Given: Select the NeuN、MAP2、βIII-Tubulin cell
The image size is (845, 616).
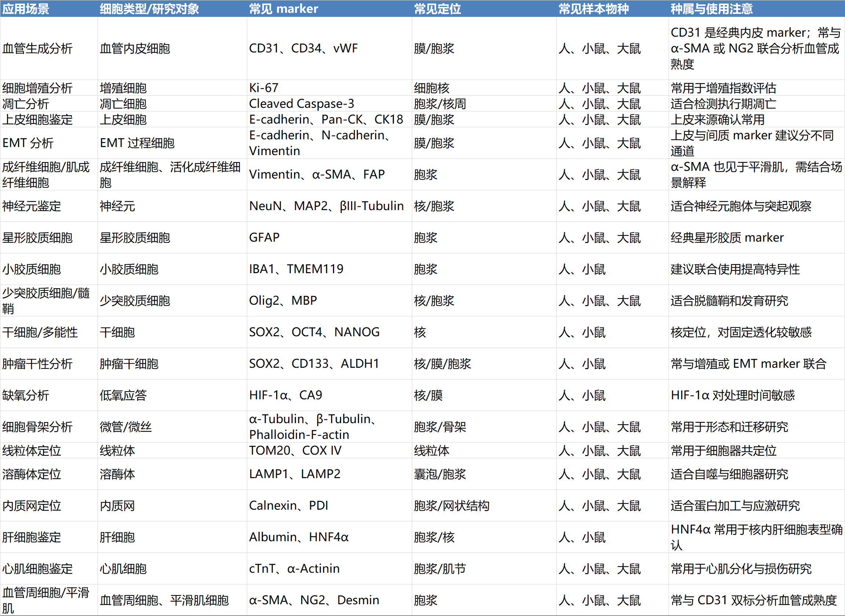Looking at the screenshot, I should point(326,206).
